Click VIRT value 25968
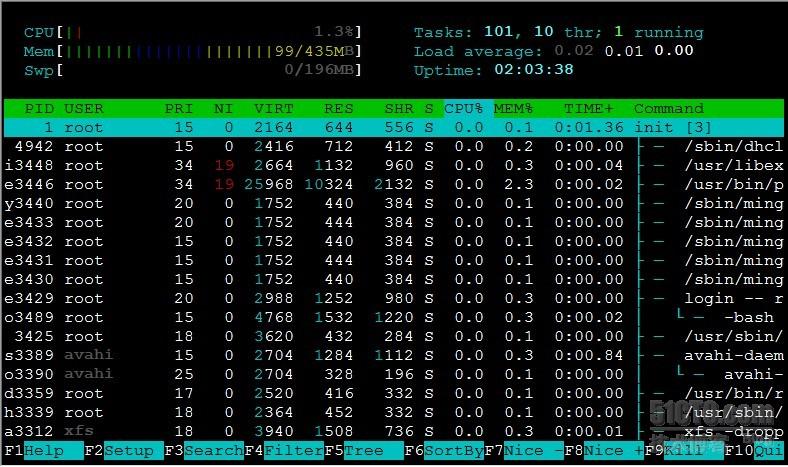The width and height of the screenshot is (788, 467). click(x=269, y=184)
